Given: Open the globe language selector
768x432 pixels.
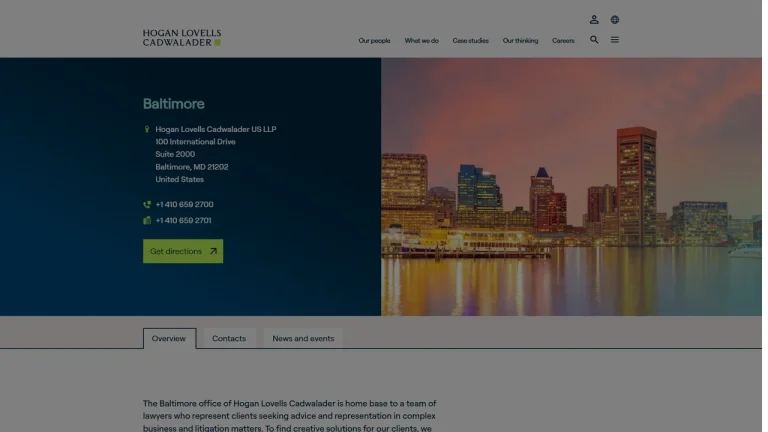Looking at the screenshot, I should 615,20.
